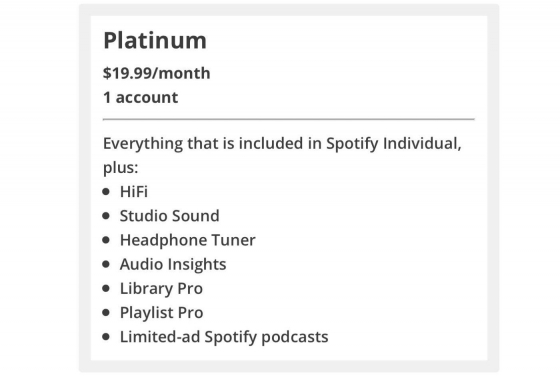Click the bullet dot beside HiFi
Viewport: 560px width, 378px height.
tap(106, 192)
